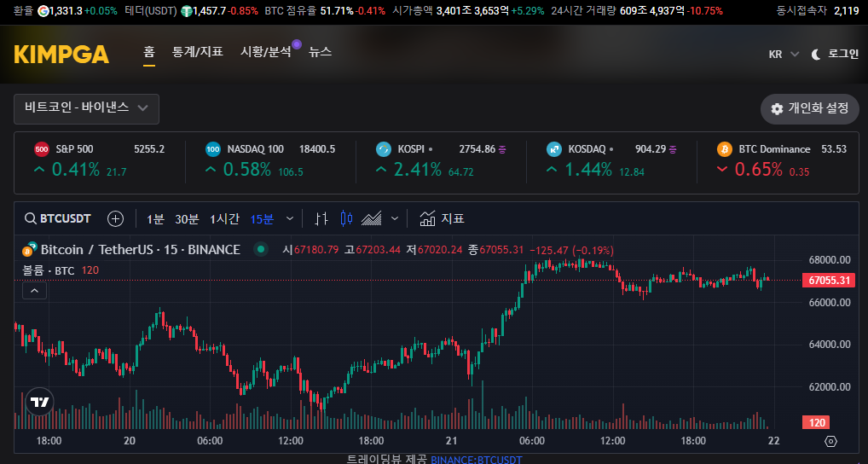Open the 홈 tab

coord(149,51)
